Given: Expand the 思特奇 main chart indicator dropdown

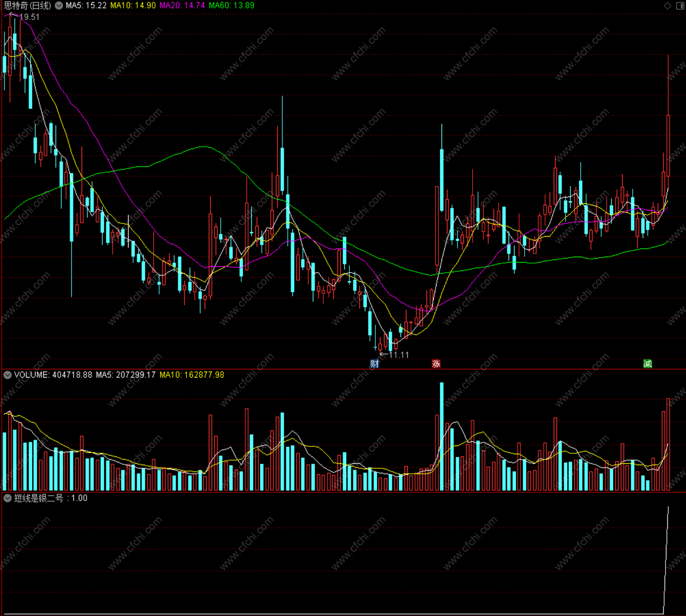Looking at the screenshot, I should pyautogui.click(x=59, y=5).
